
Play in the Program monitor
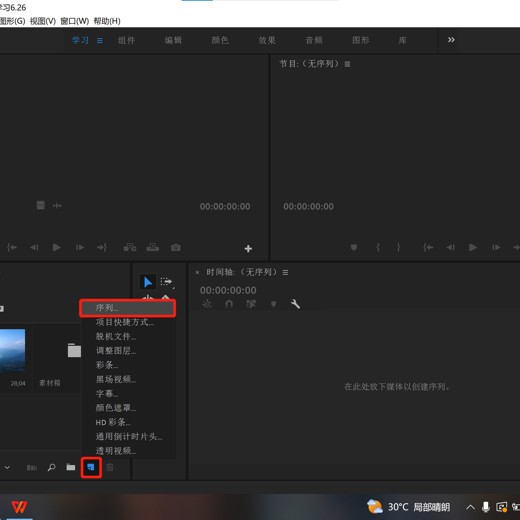click(x=473, y=247)
